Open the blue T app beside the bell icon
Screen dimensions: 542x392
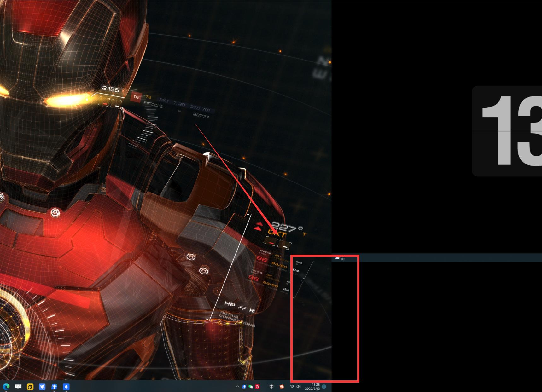54,387
